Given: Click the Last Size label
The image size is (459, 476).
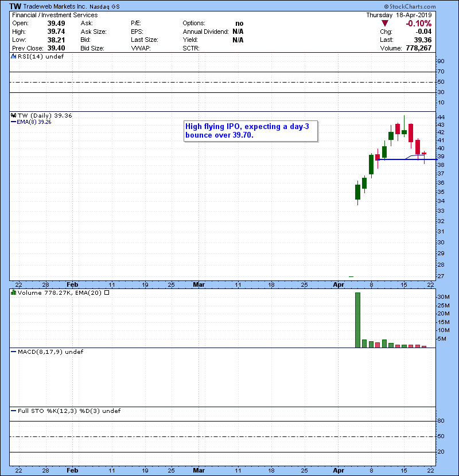Looking at the screenshot, I should [x=145, y=40].
